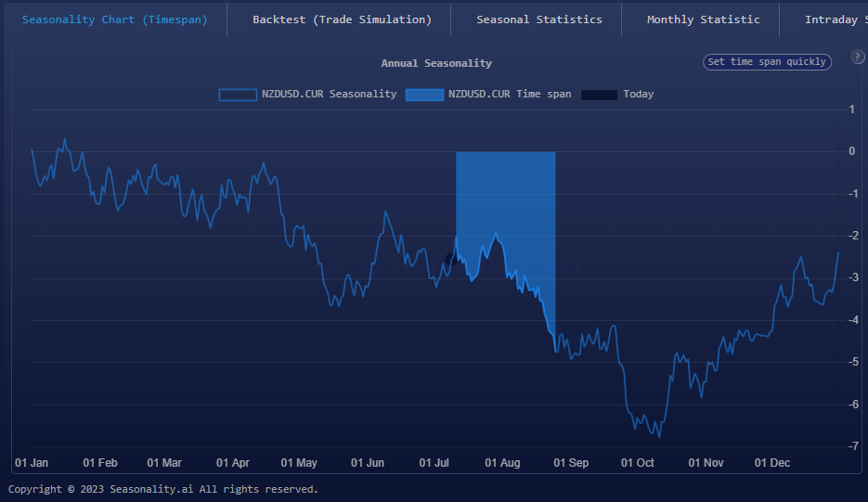Viewport: 868px width, 502px height.
Task: Select Seasonality Chart (Timespan) tab
Action: pos(114,19)
